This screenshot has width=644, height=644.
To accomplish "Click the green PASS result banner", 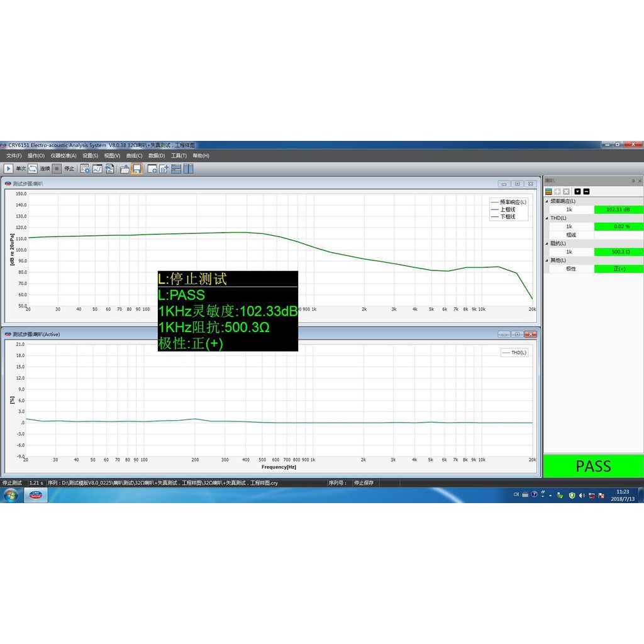I will tap(593, 466).
